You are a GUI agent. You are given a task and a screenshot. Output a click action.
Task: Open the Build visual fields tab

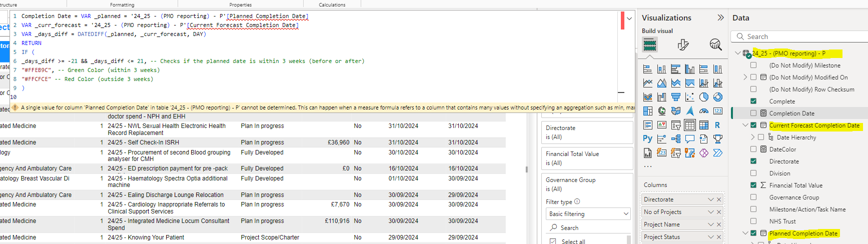[649, 45]
